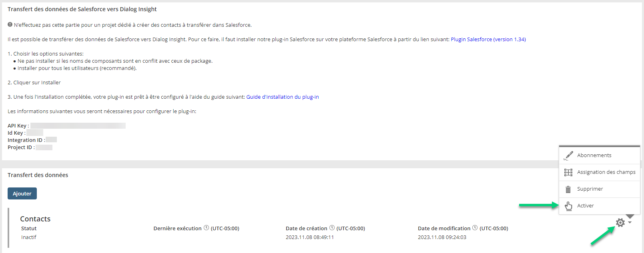This screenshot has height=253, width=644.
Task: Choose Activer in the menu
Action: pos(600,206)
